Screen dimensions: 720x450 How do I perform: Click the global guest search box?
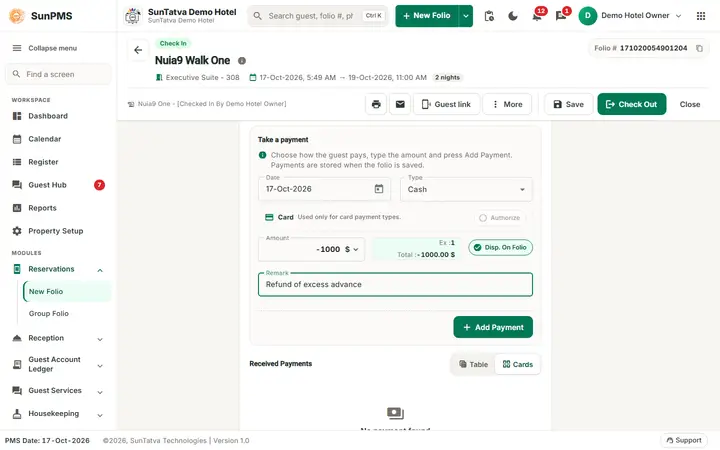point(318,16)
